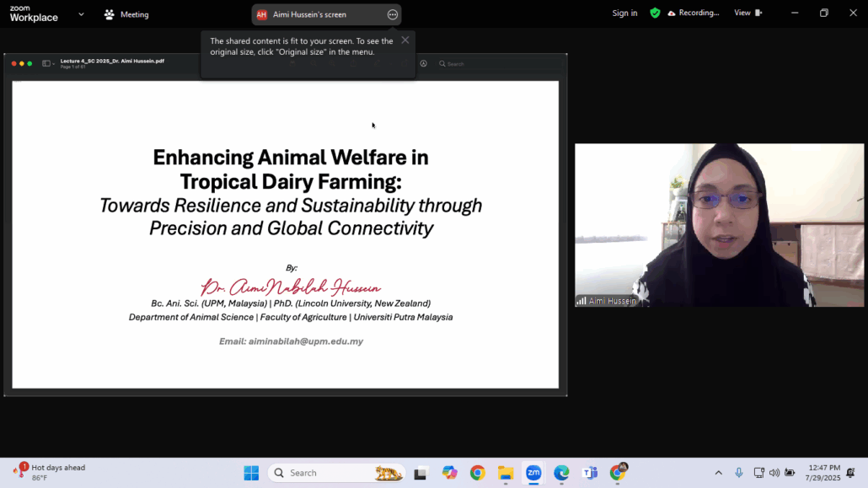Click the Meeting tab icon
This screenshot has width=868, height=488.
tap(110, 14)
